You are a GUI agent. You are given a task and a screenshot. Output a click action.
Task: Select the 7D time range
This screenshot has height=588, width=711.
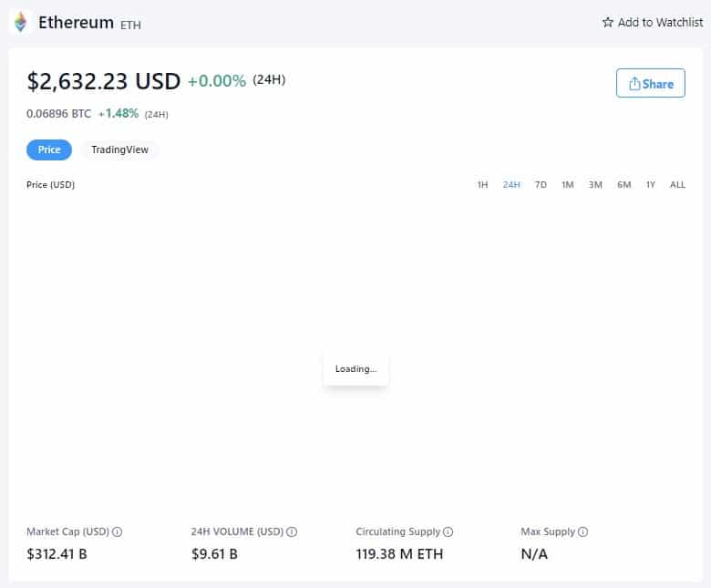541,184
